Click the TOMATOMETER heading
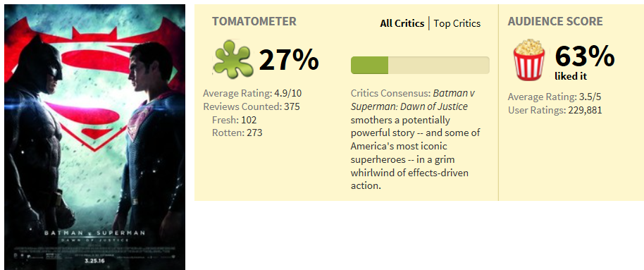This screenshot has width=644, height=270. coord(254,22)
